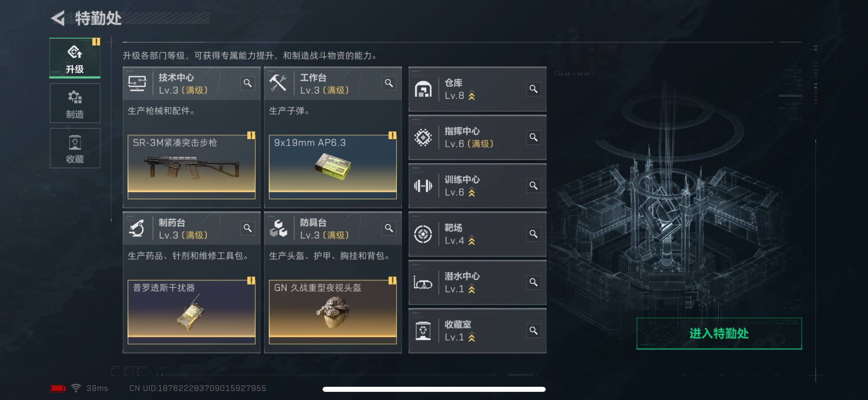
Task: Select the 升级 tab
Action: [75, 58]
